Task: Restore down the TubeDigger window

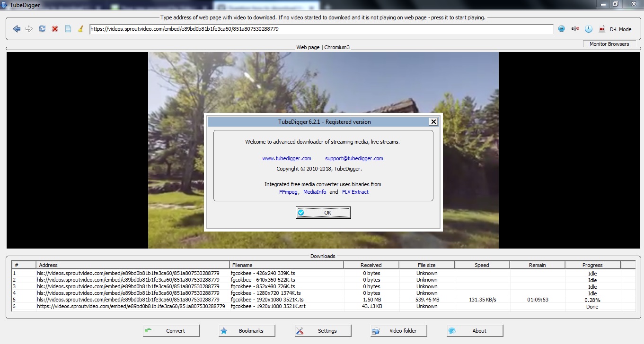Action: pyautogui.click(x=616, y=4)
